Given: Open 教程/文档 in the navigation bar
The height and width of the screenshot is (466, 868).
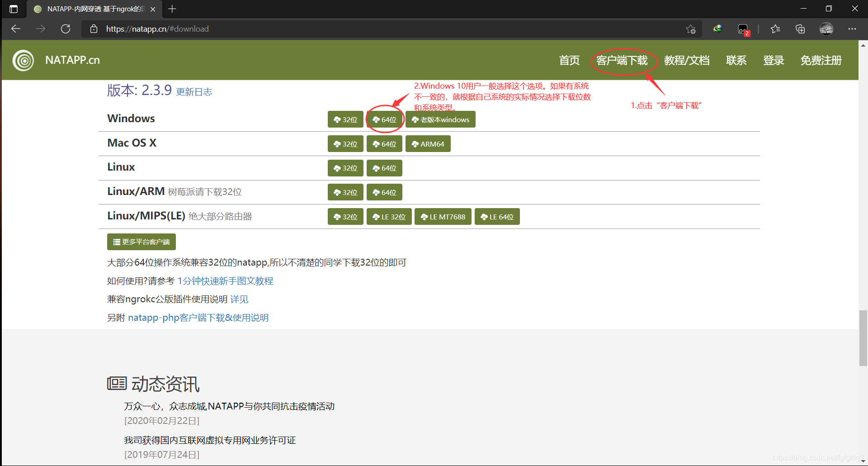Looking at the screenshot, I should point(687,60).
